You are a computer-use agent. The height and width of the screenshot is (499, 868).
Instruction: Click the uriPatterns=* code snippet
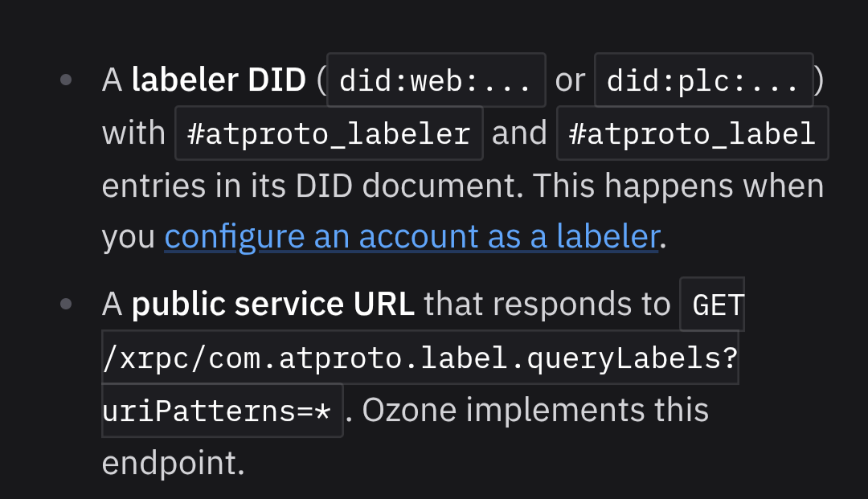pyautogui.click(x=223, y=411)
